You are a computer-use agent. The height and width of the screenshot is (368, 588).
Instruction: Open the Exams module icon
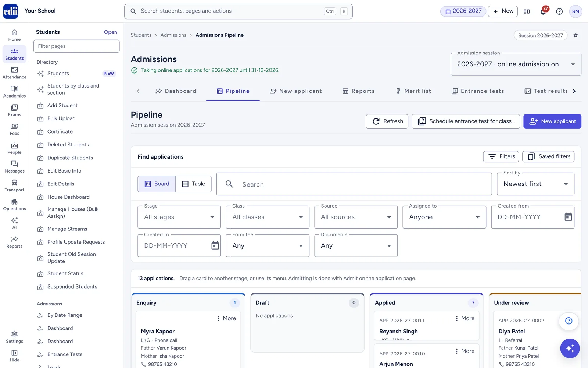point(14,110)
